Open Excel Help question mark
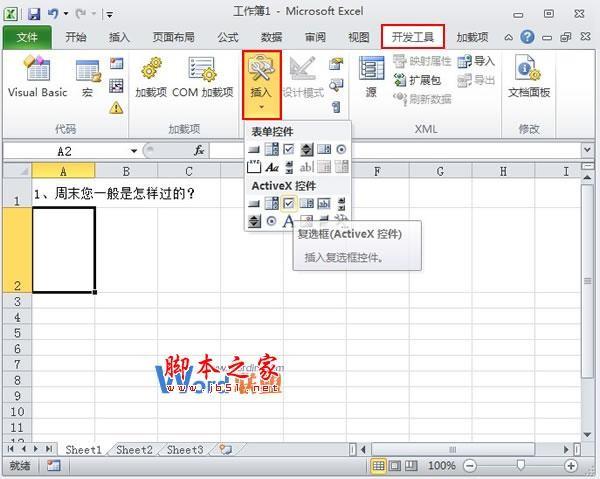The width and height of the screenshot is (600, 479). click(x=527, y=37)
